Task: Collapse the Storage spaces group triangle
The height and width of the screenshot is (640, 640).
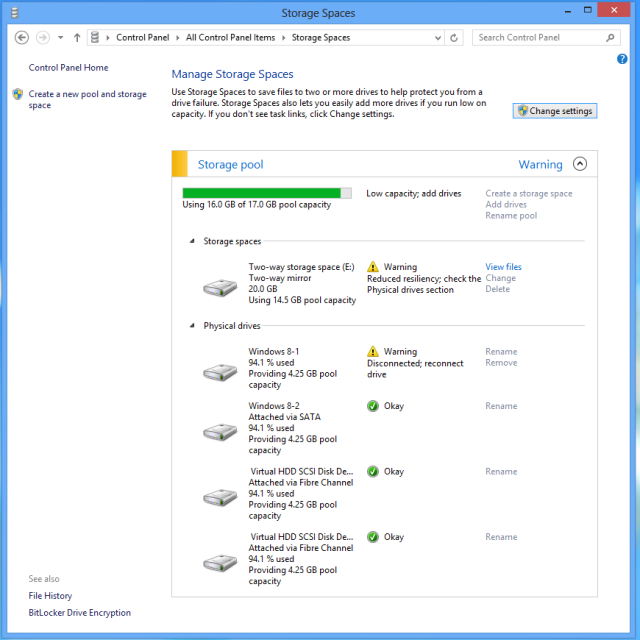Action: pyautogui.click(x=192, y=241)
